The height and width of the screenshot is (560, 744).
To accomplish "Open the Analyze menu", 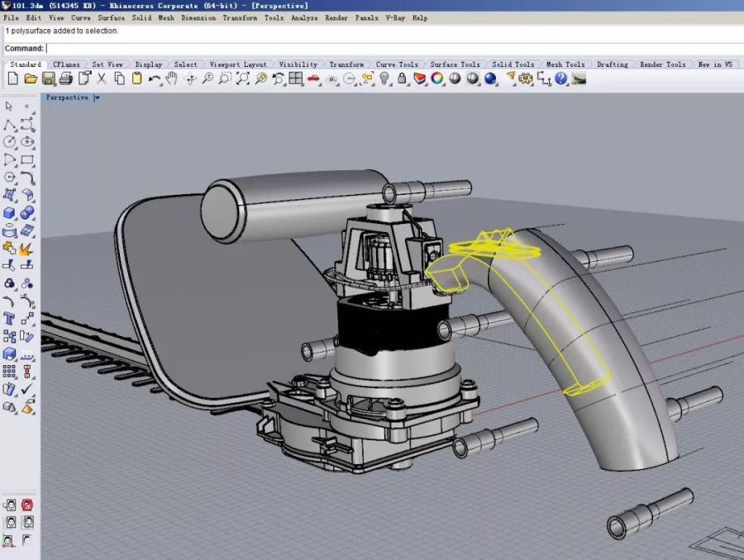I will tap(304, 17).
